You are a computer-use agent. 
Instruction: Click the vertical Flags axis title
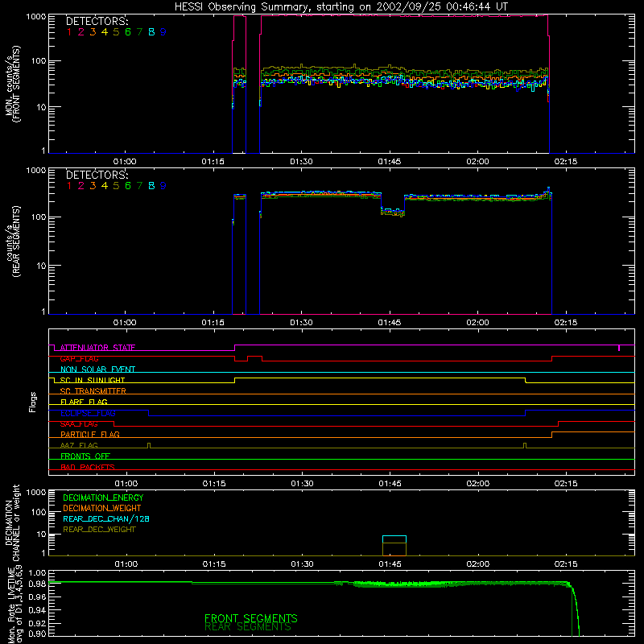coord(33,402)
